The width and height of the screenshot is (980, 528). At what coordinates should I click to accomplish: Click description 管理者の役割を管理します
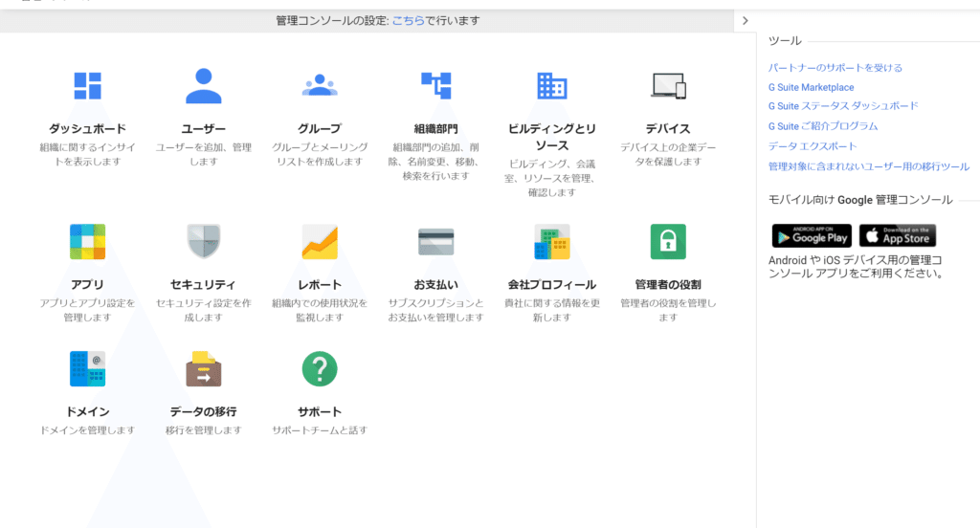pyautogui.click(x=668, y=311)
